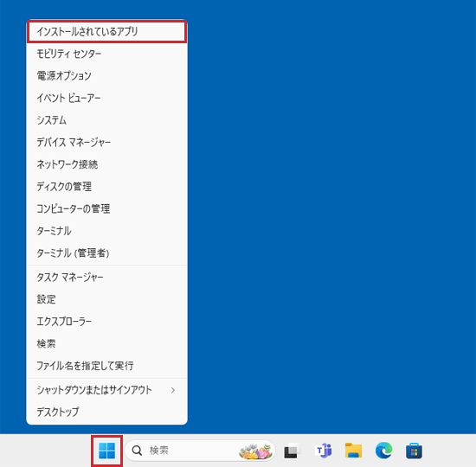This screenshot has height=467, width=476.
Task: Open Task View on the taskbar
Action: click(x=292, y=451)
